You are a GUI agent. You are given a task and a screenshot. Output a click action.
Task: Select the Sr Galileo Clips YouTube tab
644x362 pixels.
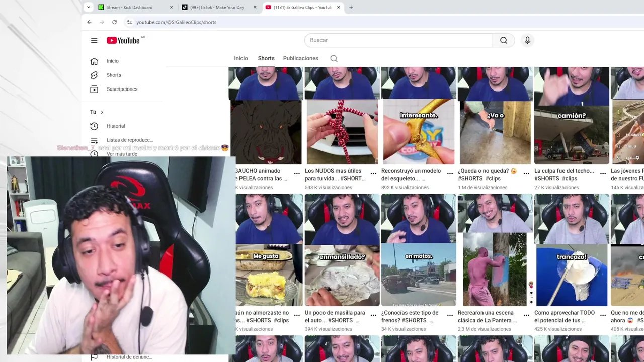click(303, 7)
